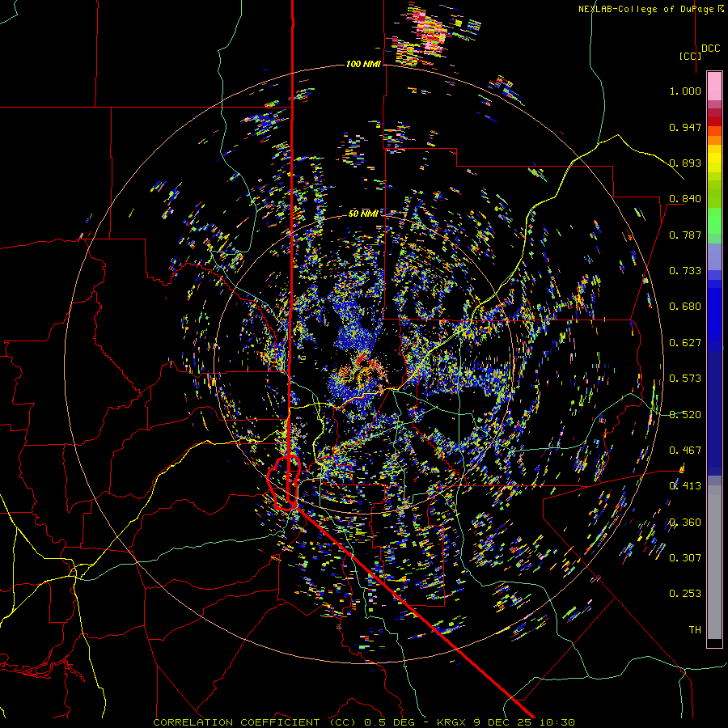Click the 0.253 color scale value

tap(685, 594)
